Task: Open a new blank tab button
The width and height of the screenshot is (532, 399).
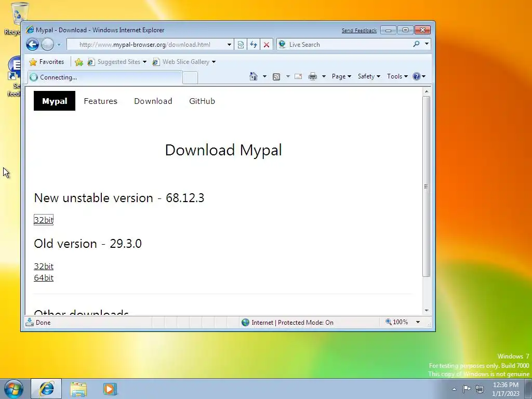Action: (190, 78)
